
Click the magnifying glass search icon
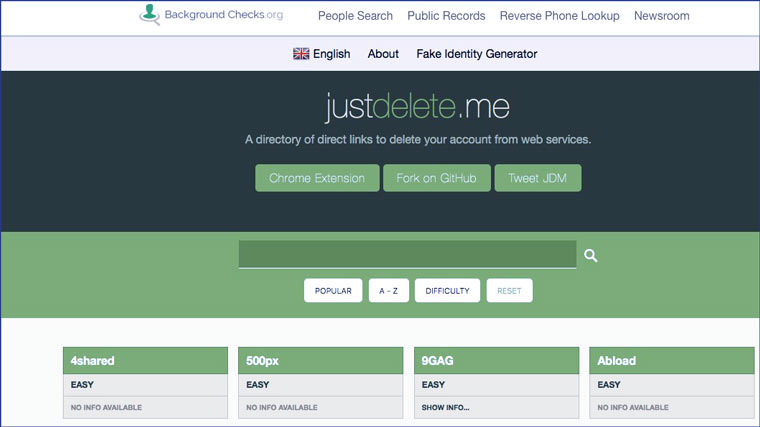[x=590, y=255]
